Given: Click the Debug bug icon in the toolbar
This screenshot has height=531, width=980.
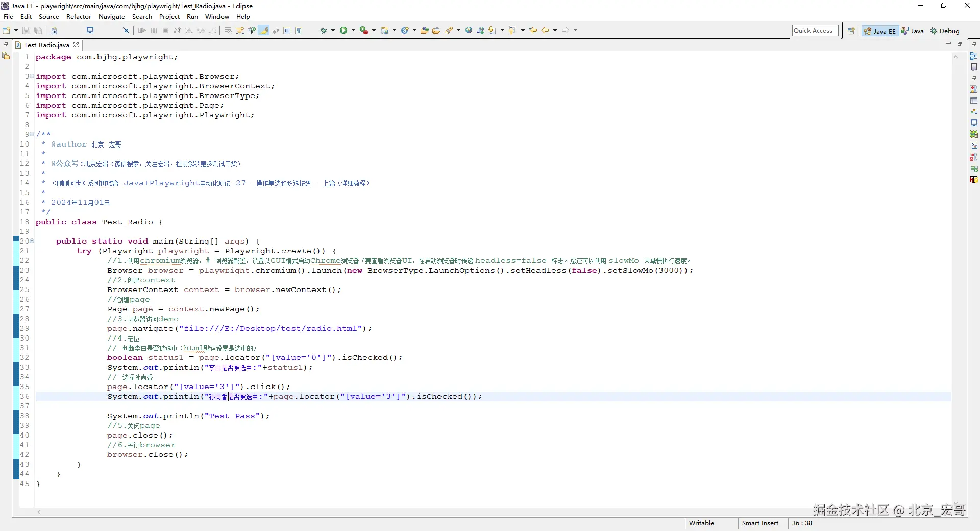Looking at the screenshot, I should pos(323,31).
